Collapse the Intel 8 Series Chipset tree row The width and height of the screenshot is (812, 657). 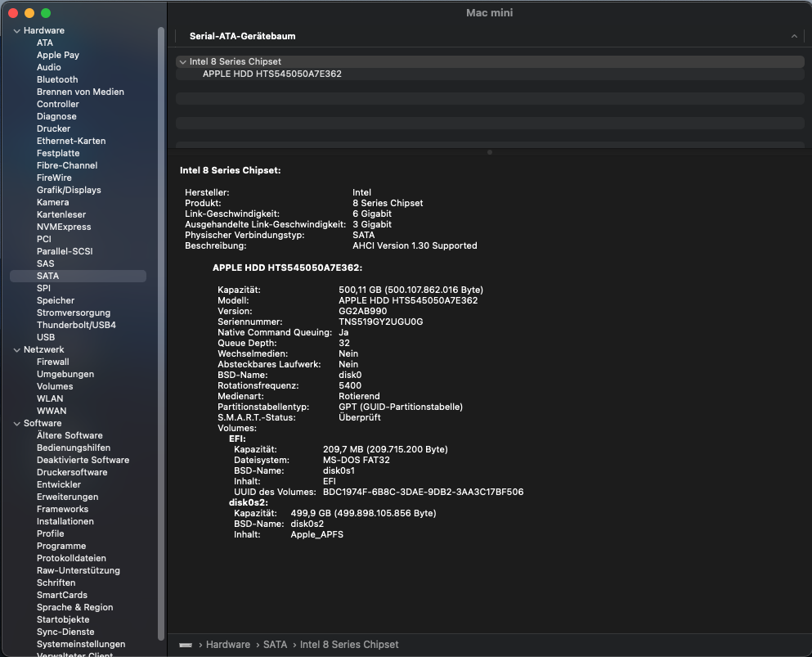pos(182,61)
